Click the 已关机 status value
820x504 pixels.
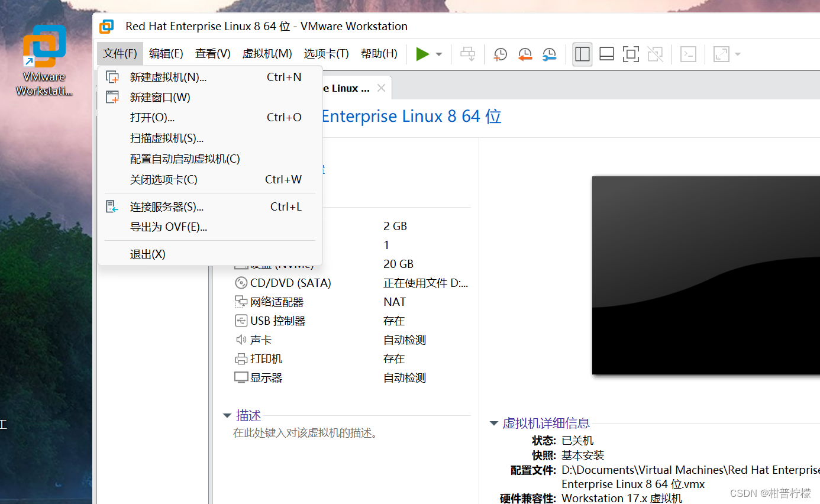(577, 441)
